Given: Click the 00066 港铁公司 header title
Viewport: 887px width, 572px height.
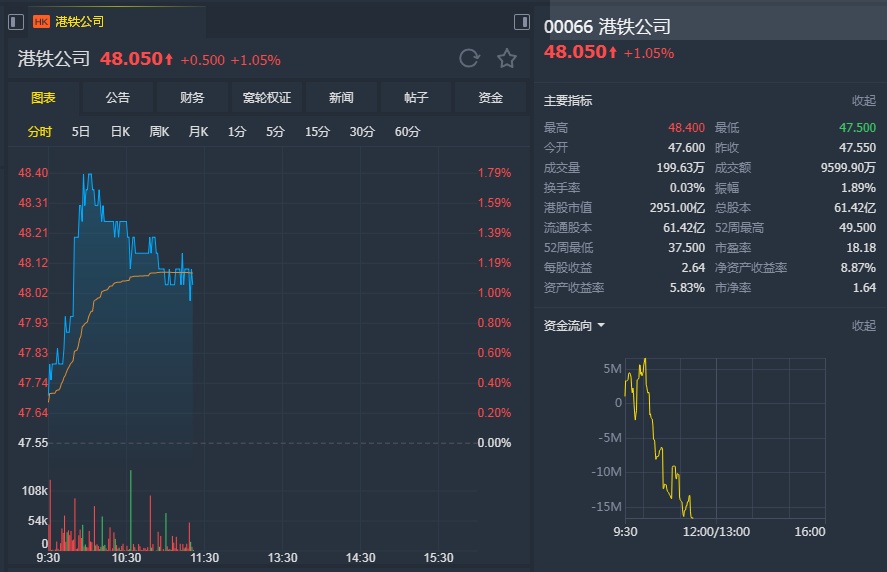Looking at the screenshot, I should coord(607,27).
